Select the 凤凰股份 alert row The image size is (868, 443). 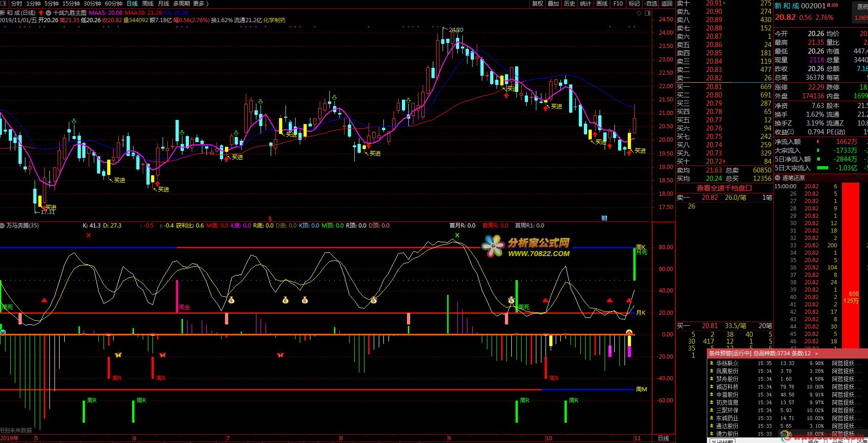[787, 371]
